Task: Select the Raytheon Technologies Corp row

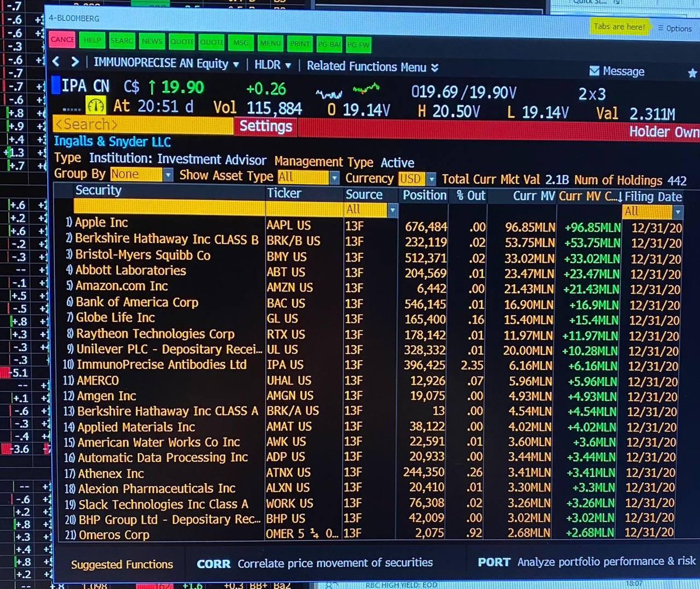Action: tap(373, 334)
